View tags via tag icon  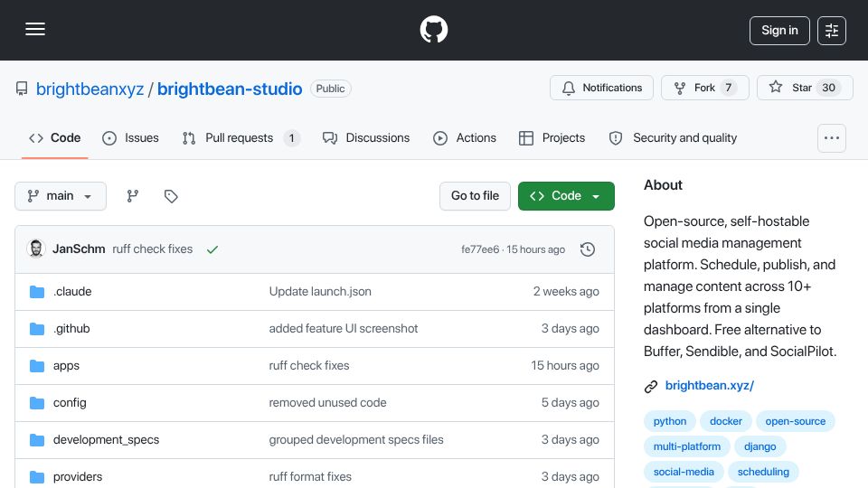[x=171, y=196]
